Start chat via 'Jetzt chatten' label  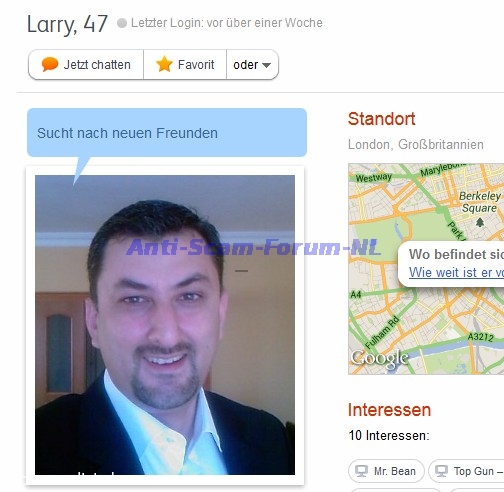coord(97,65)
